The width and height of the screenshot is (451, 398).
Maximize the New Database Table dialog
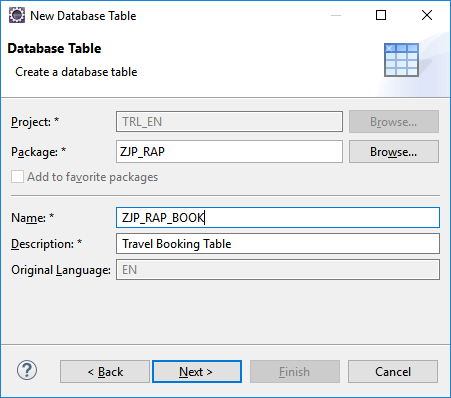click(381, 15)
